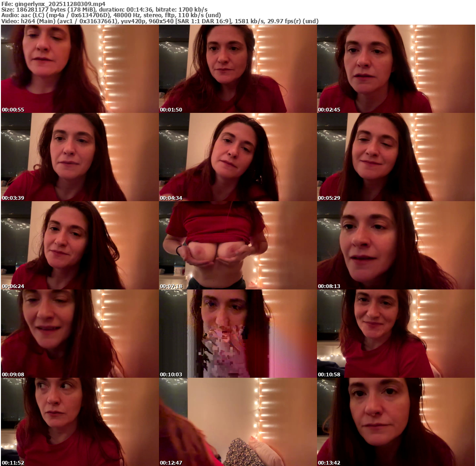This screenshot has width=476, height=466.
Task: View the glitched frame at 00:10:03
Action: pos(238,334)
